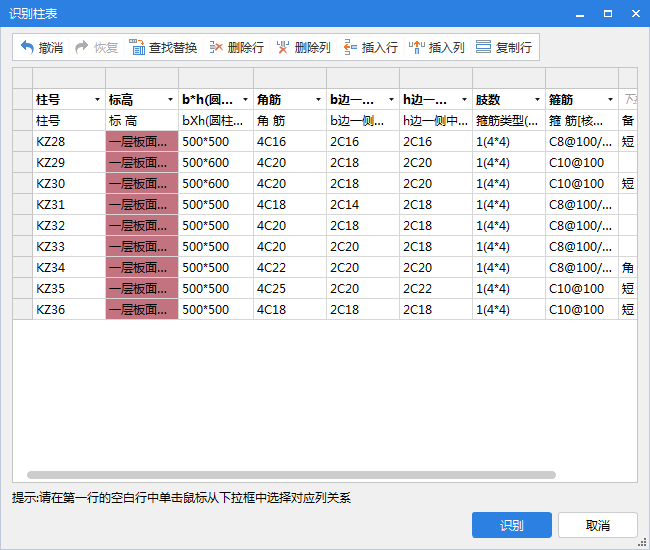Screen dimensions: 650x550
Task: Close the 识别柱表 dialog window
Action: tap(635, 14)
